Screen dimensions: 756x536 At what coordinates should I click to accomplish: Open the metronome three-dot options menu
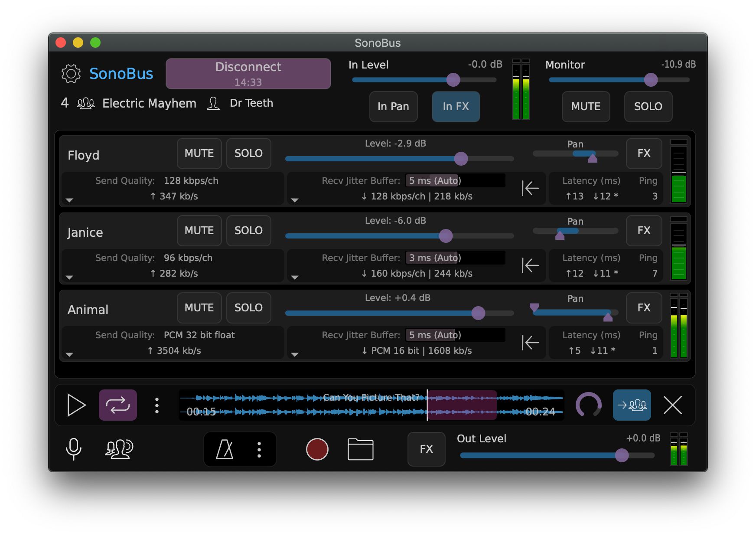click(259, 449)
